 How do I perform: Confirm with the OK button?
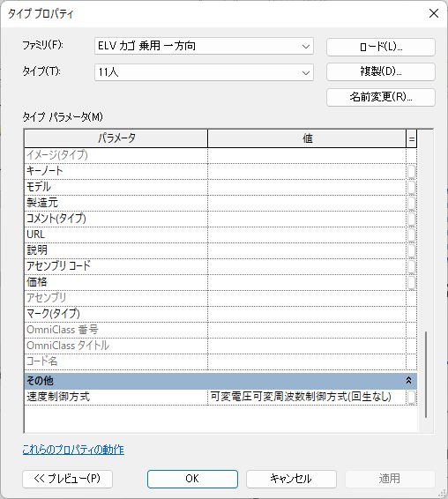pyautogui.click(x=192, y=479)
